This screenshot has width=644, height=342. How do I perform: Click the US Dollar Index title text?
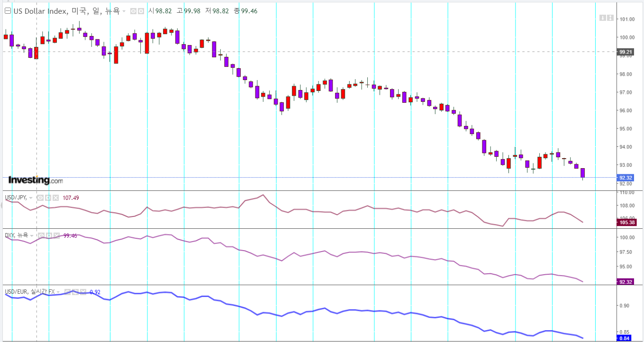[66, 11]
